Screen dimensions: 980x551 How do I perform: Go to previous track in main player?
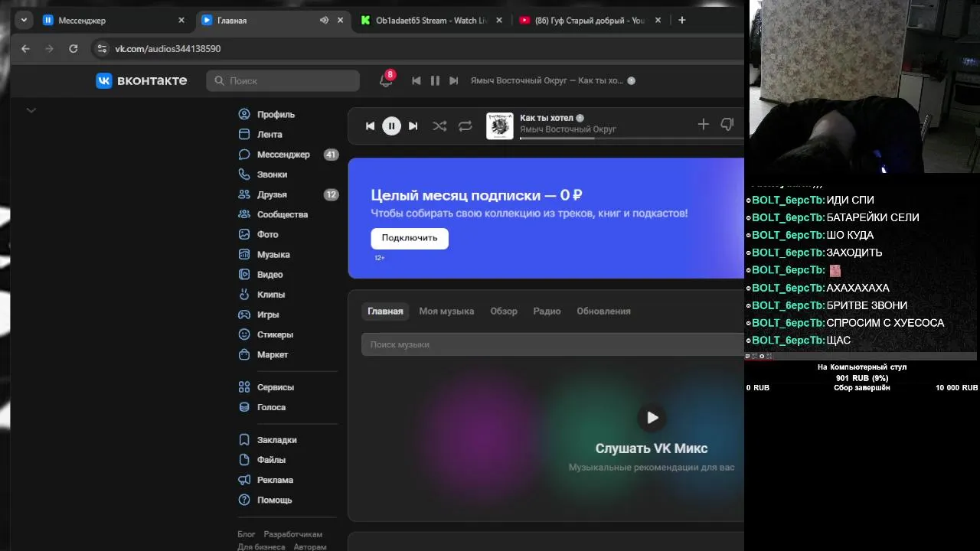click(370, 126)
